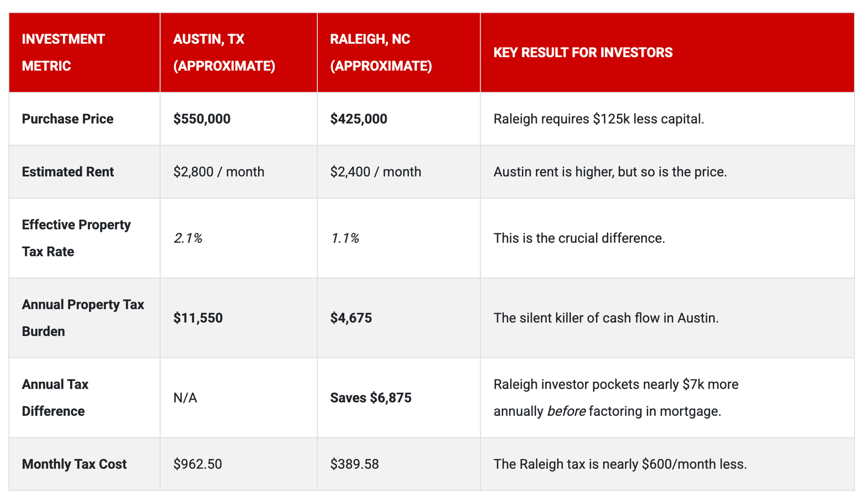The image size is (865, 504).
Task: Click the $389.58 monthly tax cell
Action: point(354,464)
